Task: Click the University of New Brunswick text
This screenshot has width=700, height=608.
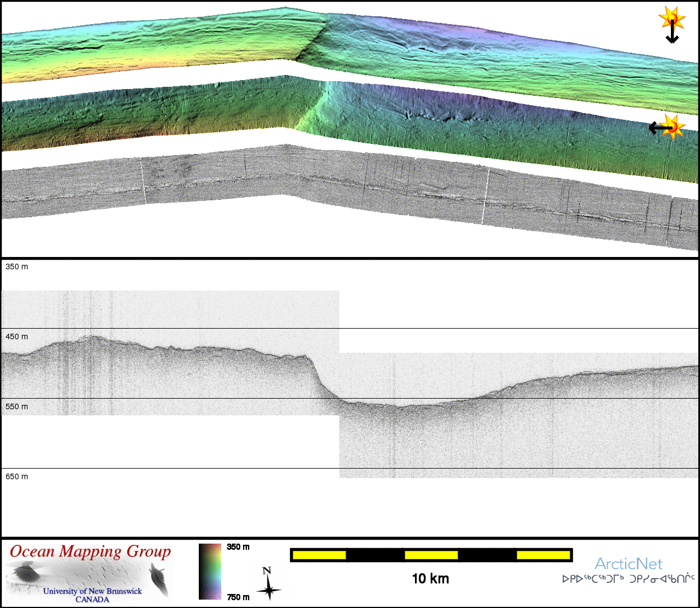Action: pos(92,591)
